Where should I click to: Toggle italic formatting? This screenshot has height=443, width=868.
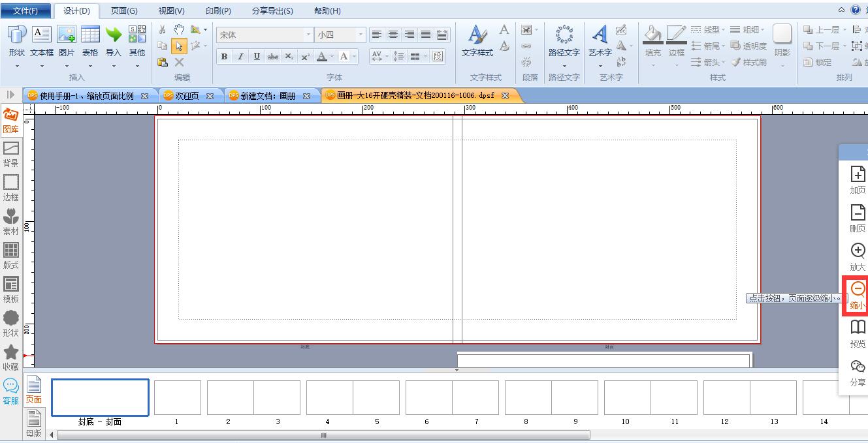[240, 57]
